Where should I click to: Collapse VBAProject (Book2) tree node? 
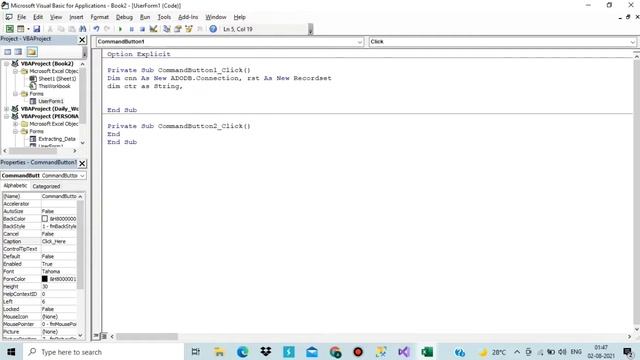(x=7, y=64)
